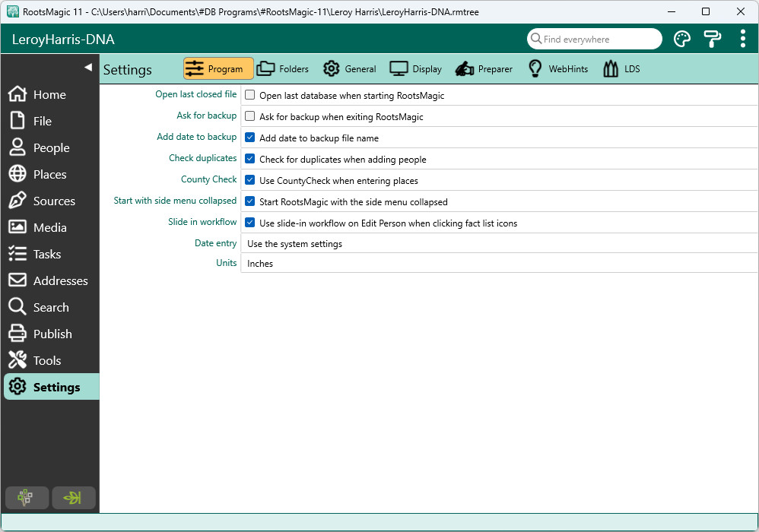
Task: Click the Settings gear icon in sidebar
Action: (x=17, y=386)
